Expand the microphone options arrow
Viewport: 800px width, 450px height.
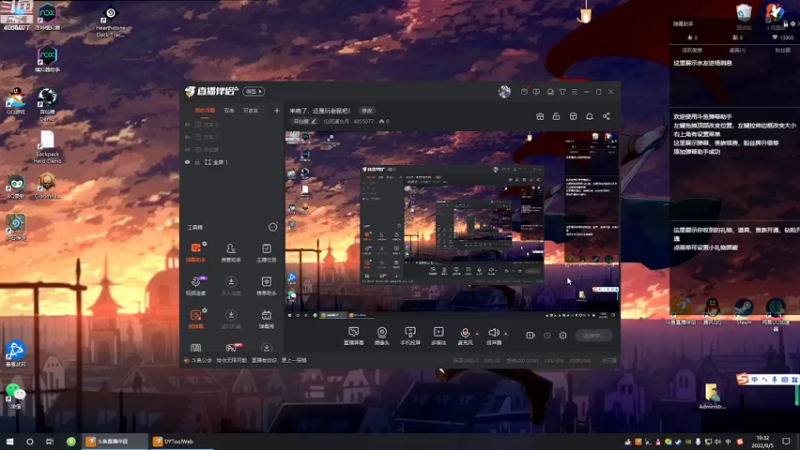pyautogui.click(x=477, y=334)
